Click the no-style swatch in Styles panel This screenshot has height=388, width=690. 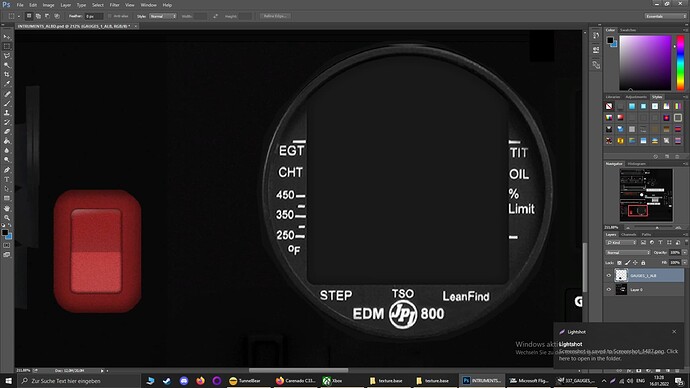click(x=609, y=106)
